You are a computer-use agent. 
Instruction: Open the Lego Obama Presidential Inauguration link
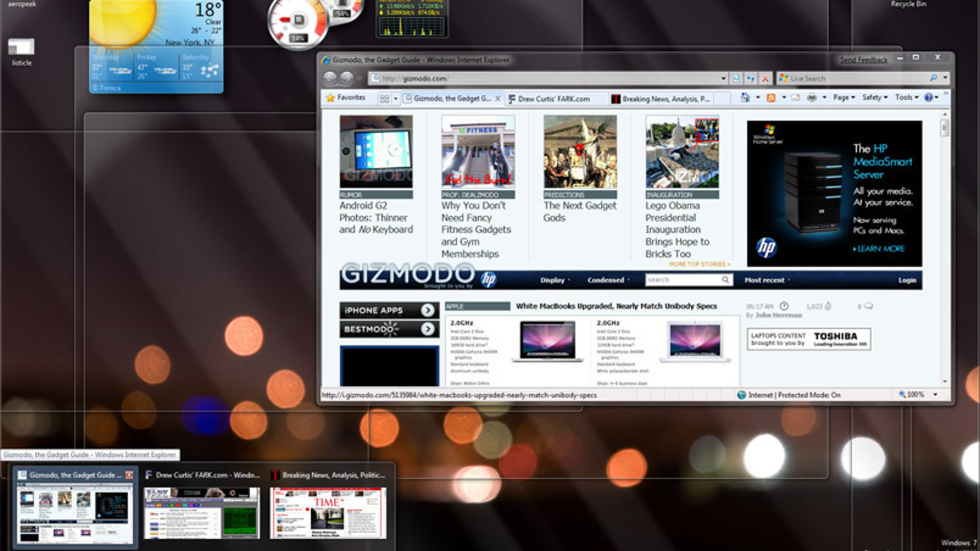pyautogui.click(x=677, y=230)
